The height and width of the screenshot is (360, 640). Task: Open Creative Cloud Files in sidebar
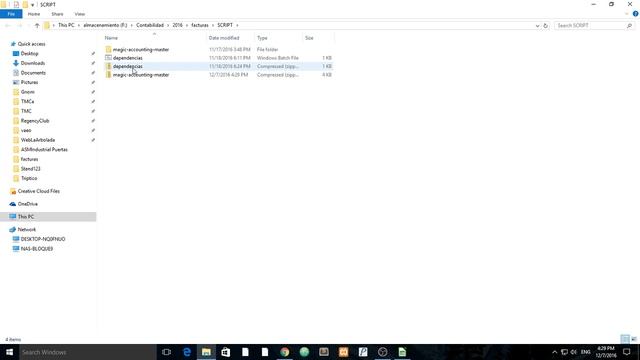(38, 191)
